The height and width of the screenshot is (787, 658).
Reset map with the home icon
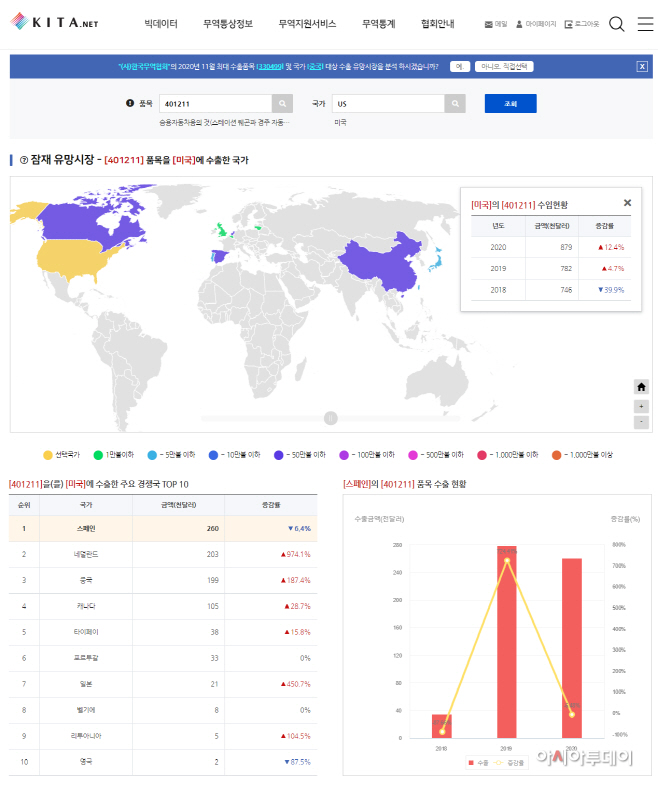tap(641, 387)
